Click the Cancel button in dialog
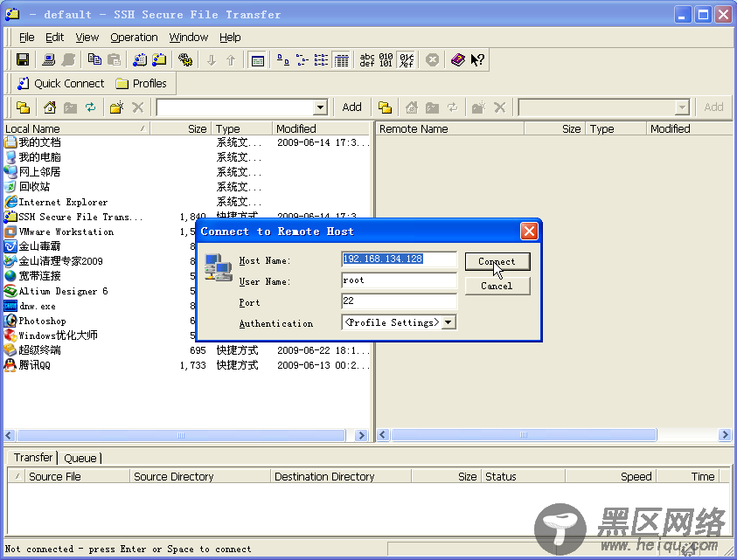737x560 pixels. [x=497, y=286]
